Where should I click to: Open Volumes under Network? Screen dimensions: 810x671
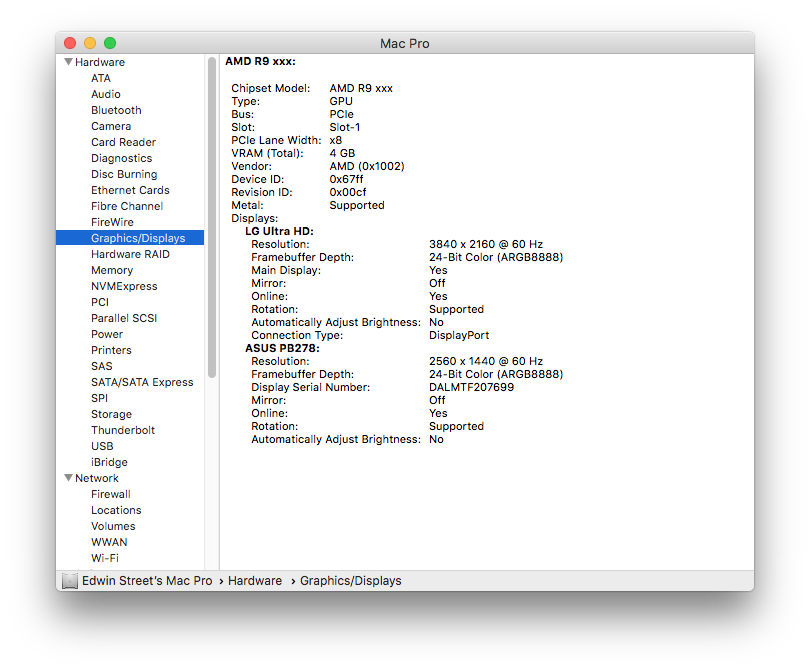(x=113, y=526)
